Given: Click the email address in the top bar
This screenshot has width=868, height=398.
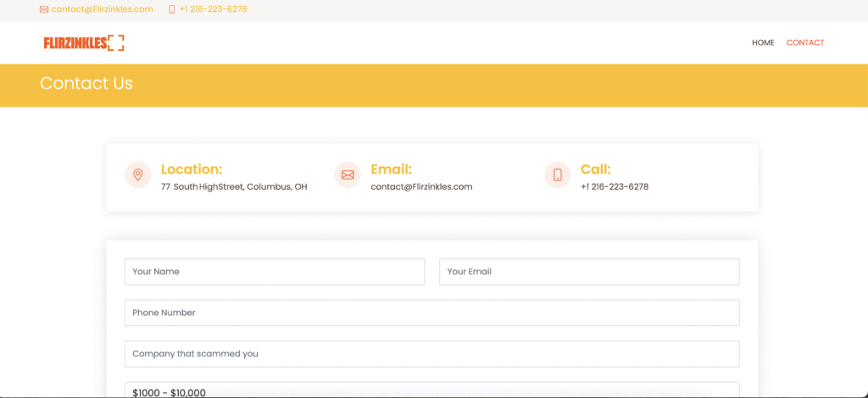Looking at the screenshot, I should point(102,9).
